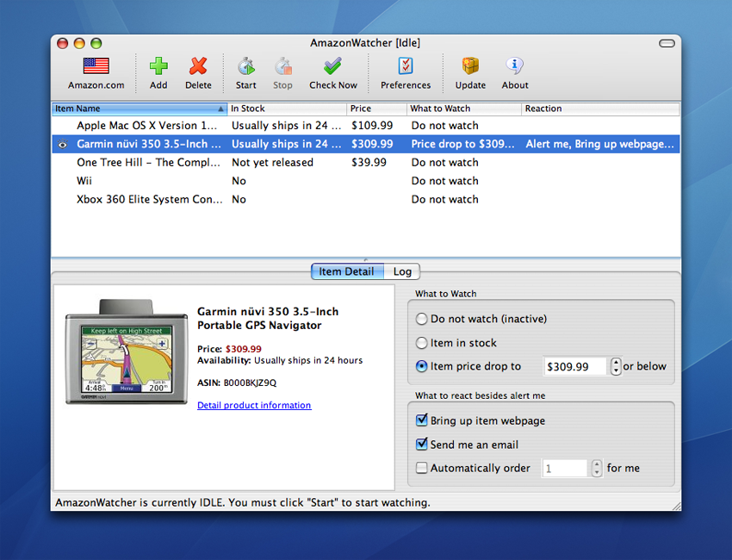
Task: Switch to the Log tab
Action: (x=402, y=271)
